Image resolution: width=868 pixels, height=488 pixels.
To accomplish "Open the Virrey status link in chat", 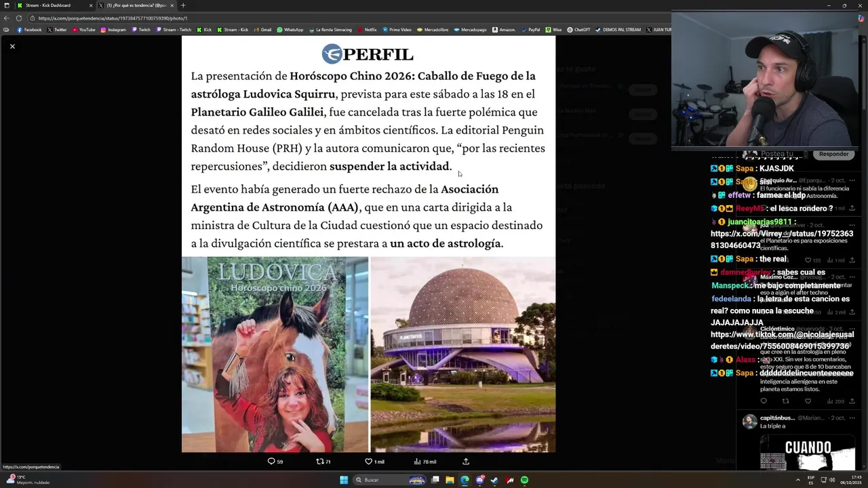I will click(x=782, y=239).
